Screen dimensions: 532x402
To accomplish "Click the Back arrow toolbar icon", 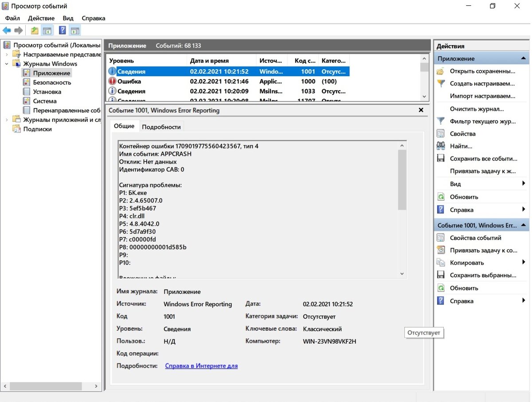I will pyautogui.click(x=7, y=31).
